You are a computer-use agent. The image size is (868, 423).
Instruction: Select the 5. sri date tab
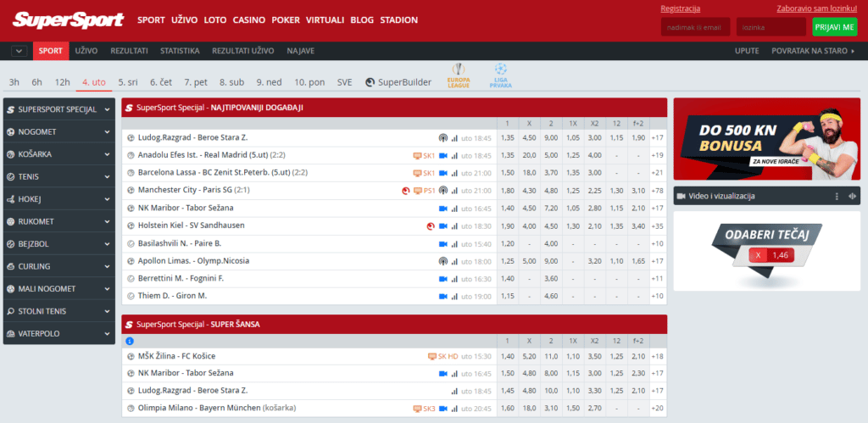pos(128,82)
